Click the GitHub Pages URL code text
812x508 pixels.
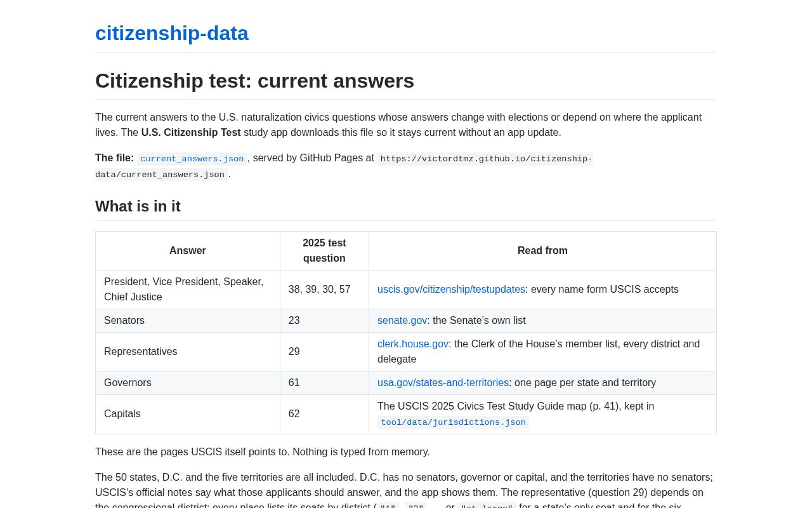click(344, 166)
